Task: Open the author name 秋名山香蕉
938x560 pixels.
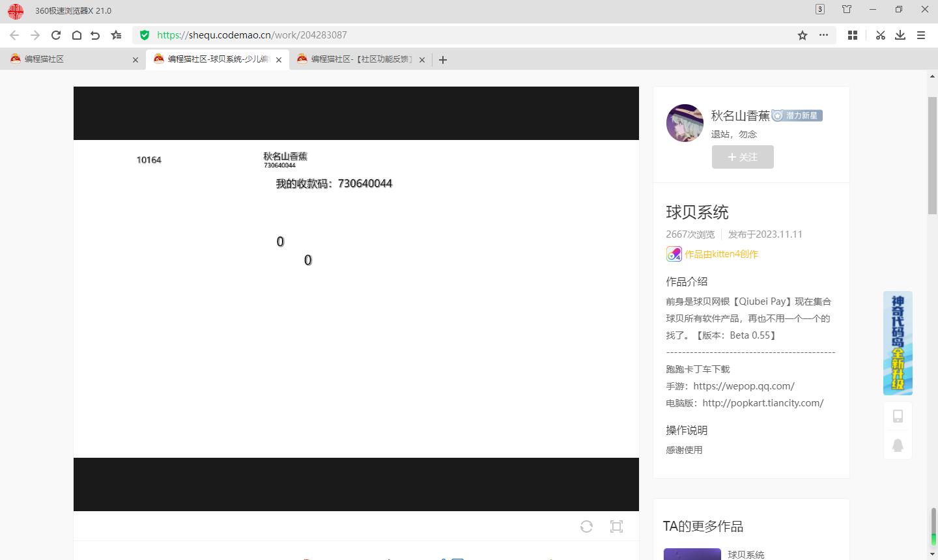Action: pos(741,116)
